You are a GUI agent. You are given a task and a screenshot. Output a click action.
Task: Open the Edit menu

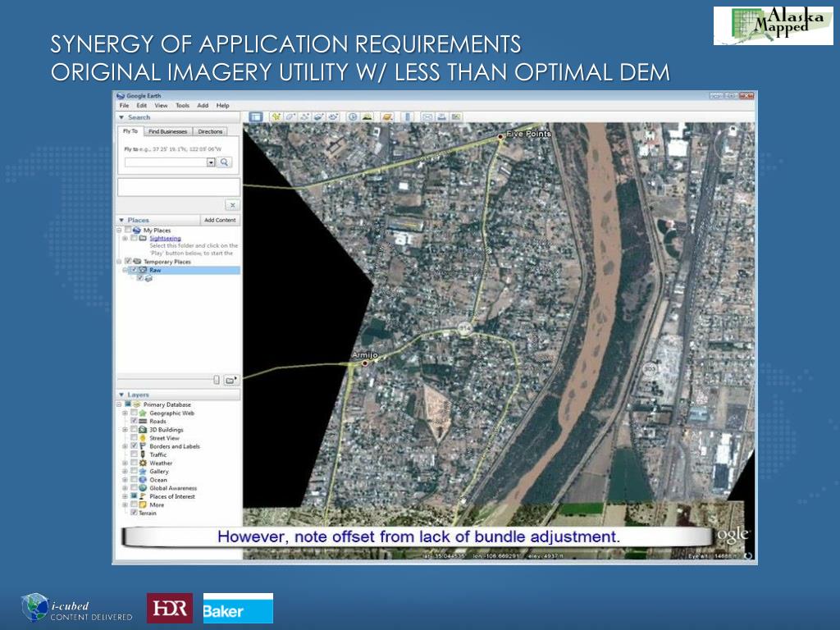(141, 106)
